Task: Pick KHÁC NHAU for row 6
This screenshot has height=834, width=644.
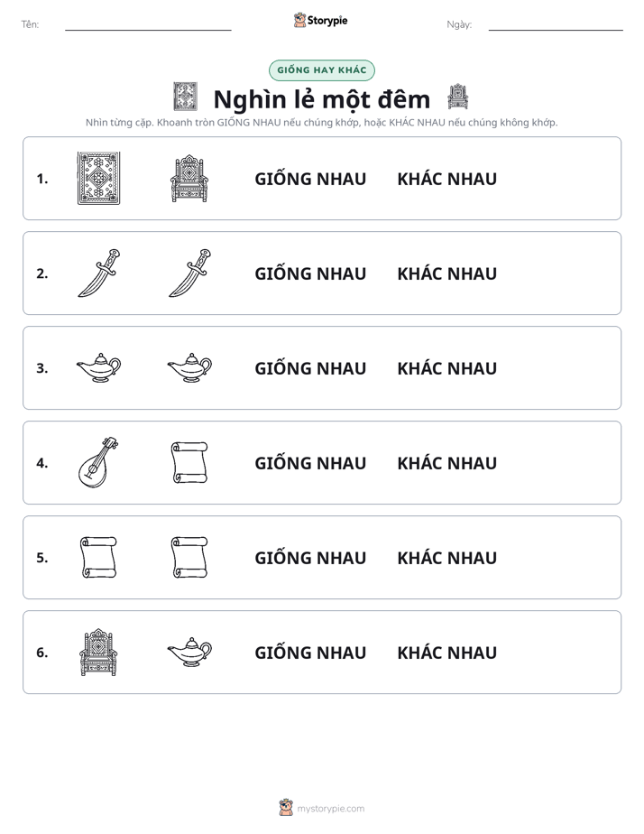Action: (x=446, y=652)
